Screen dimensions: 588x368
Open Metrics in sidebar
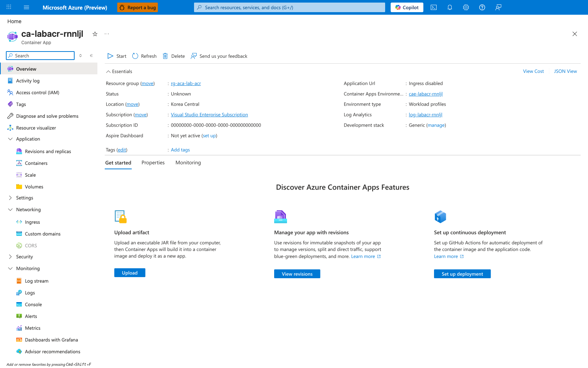pos(33,328)
